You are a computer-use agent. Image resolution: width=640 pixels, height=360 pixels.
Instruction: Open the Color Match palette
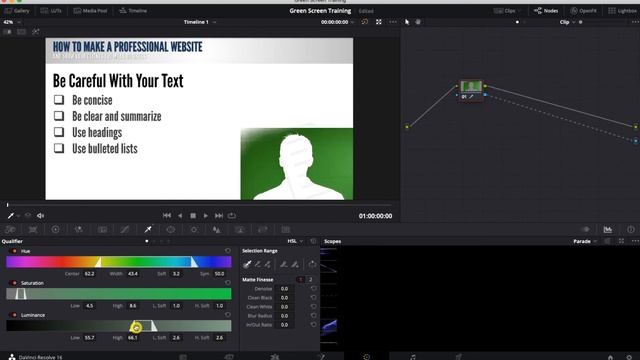click(33, 230)
